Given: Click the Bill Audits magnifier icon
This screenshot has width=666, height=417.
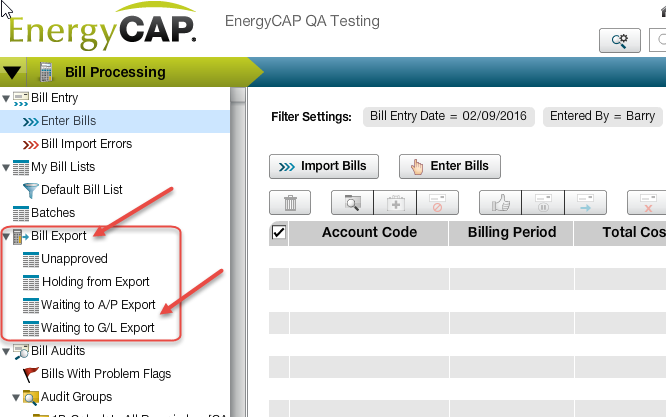Looking at the screenshot, I should coord(21,352).
